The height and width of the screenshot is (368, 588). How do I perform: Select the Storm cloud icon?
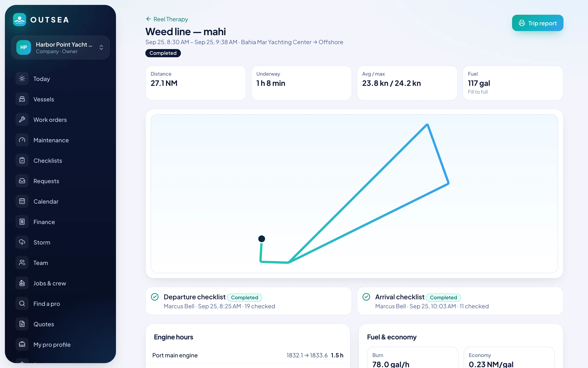tap(22, 242)
